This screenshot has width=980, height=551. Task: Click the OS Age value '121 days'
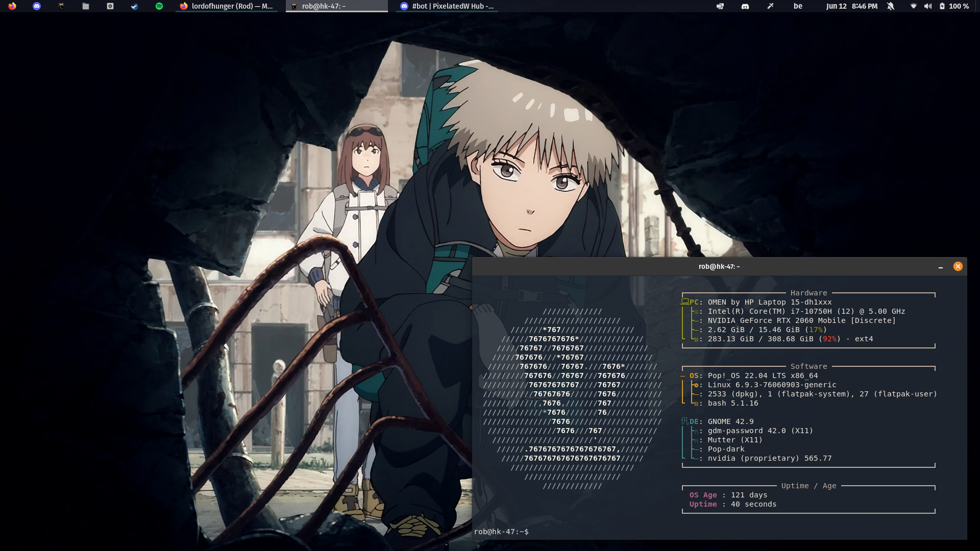749,495
